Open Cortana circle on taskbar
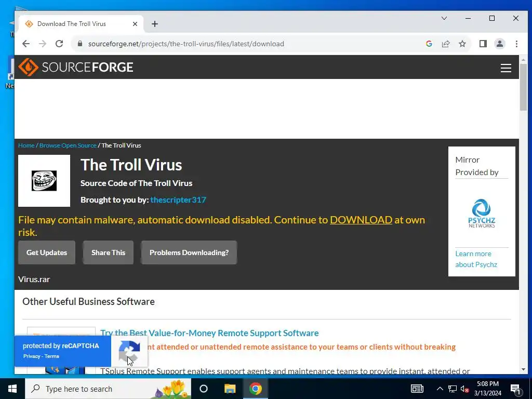 (204, 389)
